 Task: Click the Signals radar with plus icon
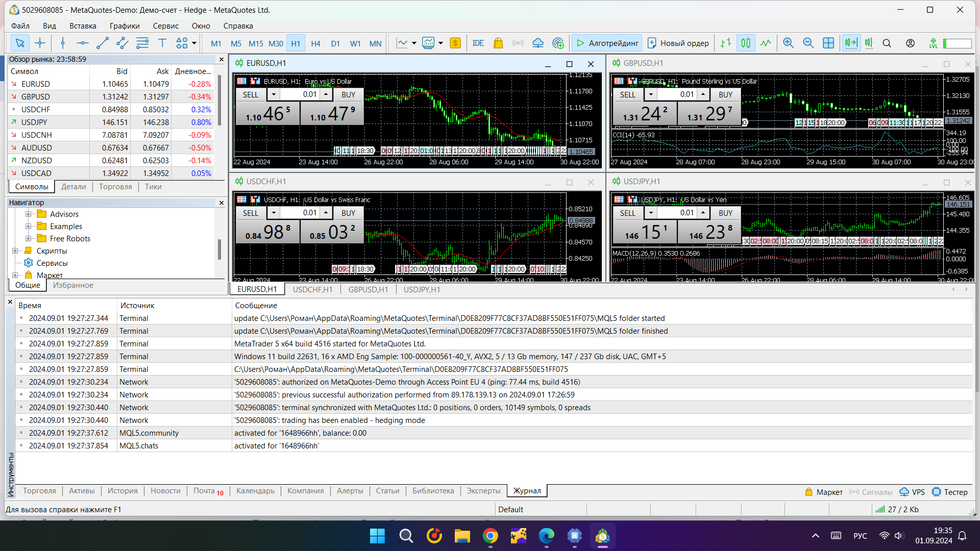(558, 43)
